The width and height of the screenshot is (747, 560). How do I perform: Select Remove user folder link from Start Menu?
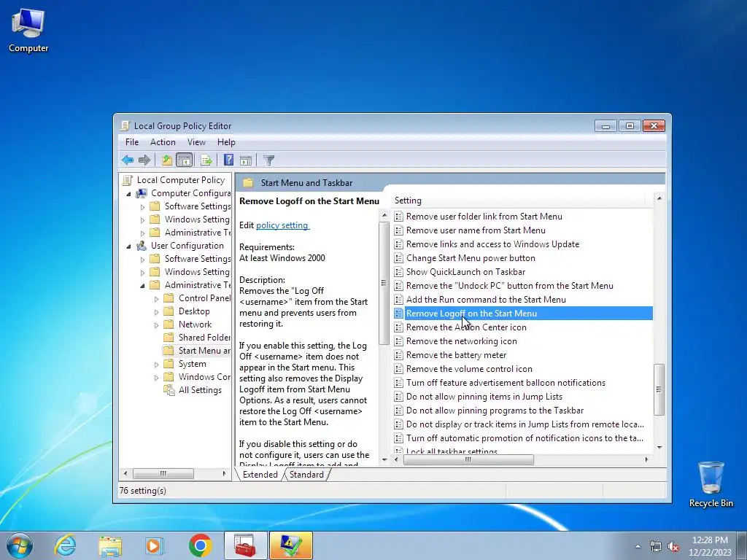tap(484, 216)
